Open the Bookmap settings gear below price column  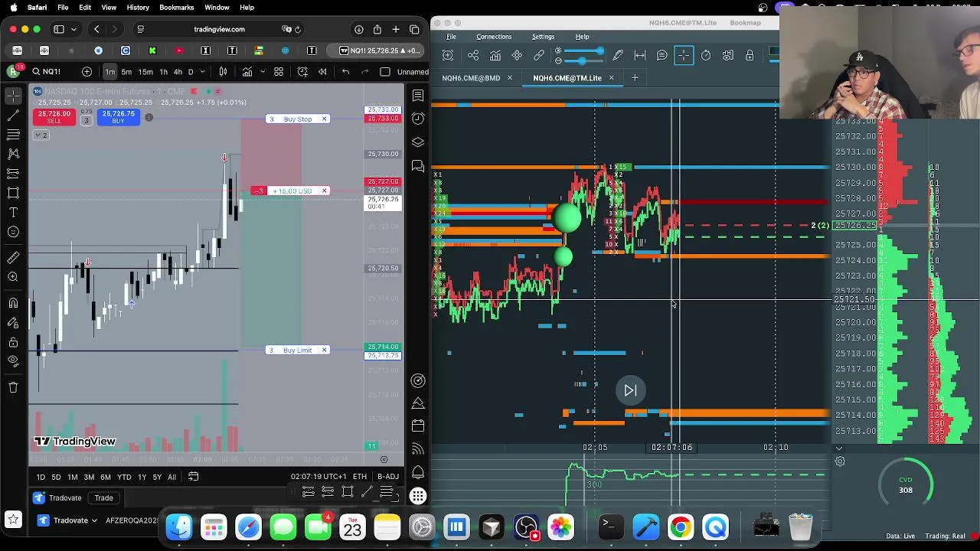[840, 461]
